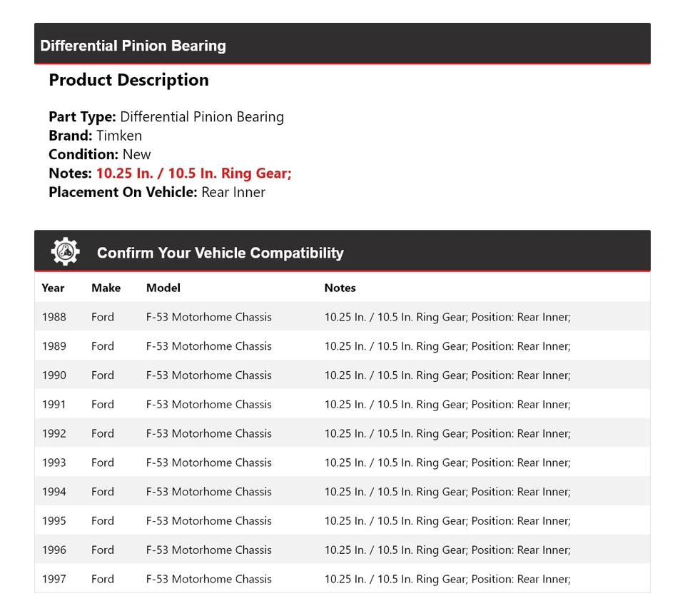The width and height of the screenshot is (685, 616).
Task: Select the 1988 year cell
Action: tap(54, 317)
